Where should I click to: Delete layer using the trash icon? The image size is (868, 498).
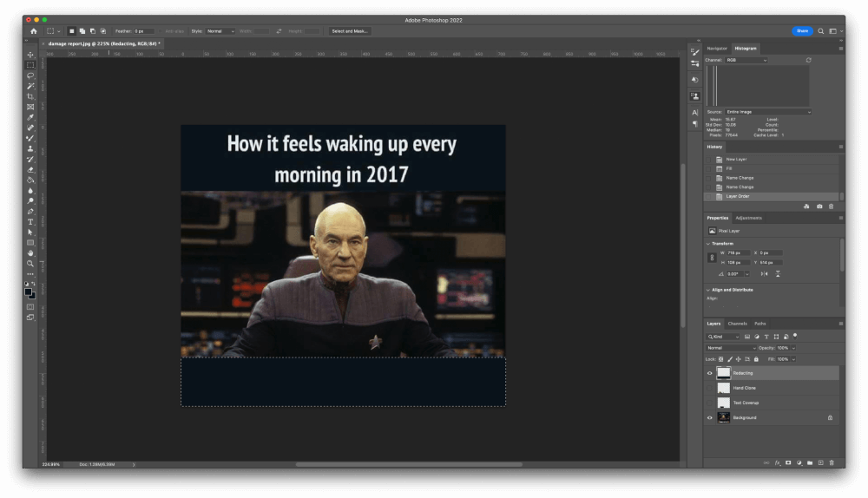coord(832,462)
